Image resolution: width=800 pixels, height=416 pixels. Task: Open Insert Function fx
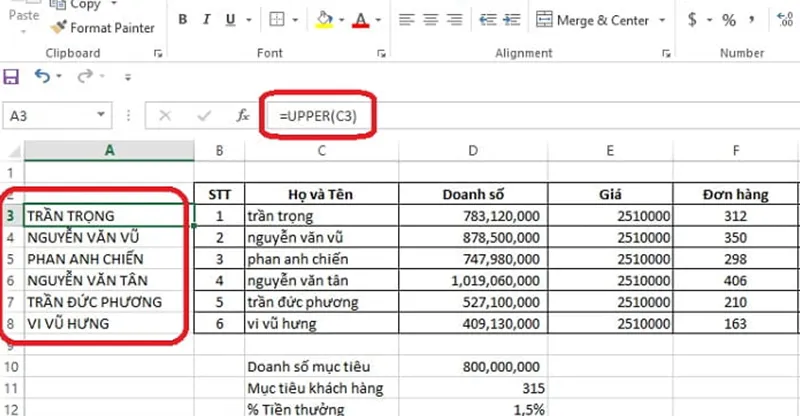pos(243,116)
